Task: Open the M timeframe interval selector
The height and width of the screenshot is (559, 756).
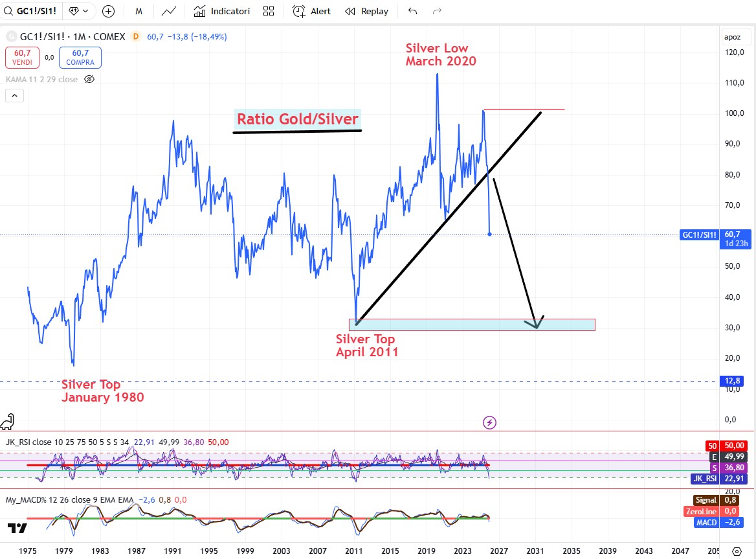Action: pyautogui.click(x=139, y=11)
